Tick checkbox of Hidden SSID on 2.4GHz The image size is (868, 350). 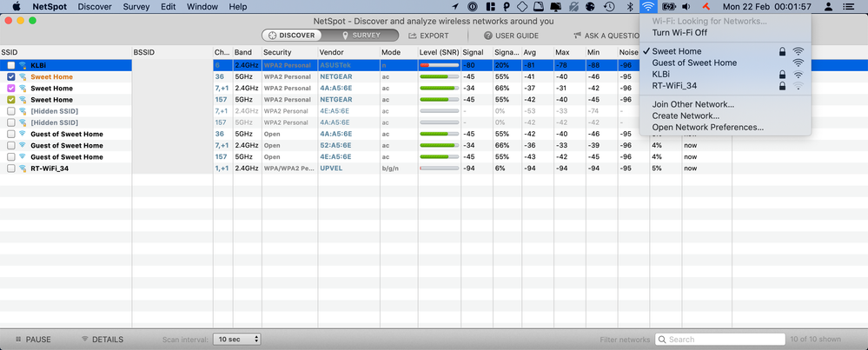click(11, 111)
